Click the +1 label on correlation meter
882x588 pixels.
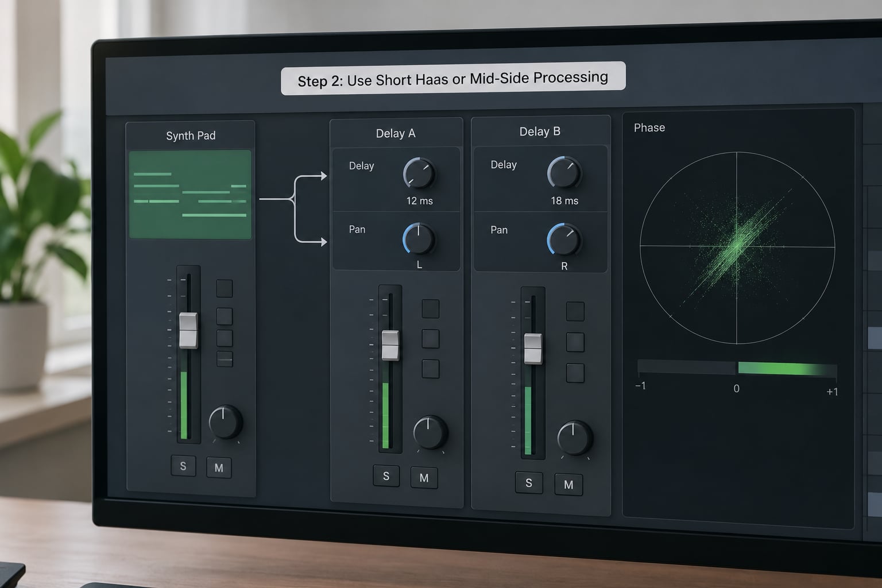click(832, 392)
